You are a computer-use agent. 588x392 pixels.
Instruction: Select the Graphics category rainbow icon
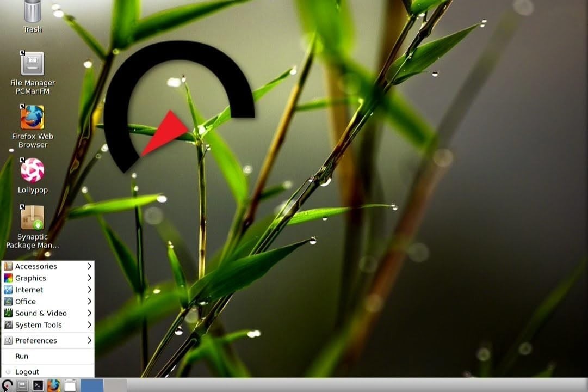(x=8, y=278)
